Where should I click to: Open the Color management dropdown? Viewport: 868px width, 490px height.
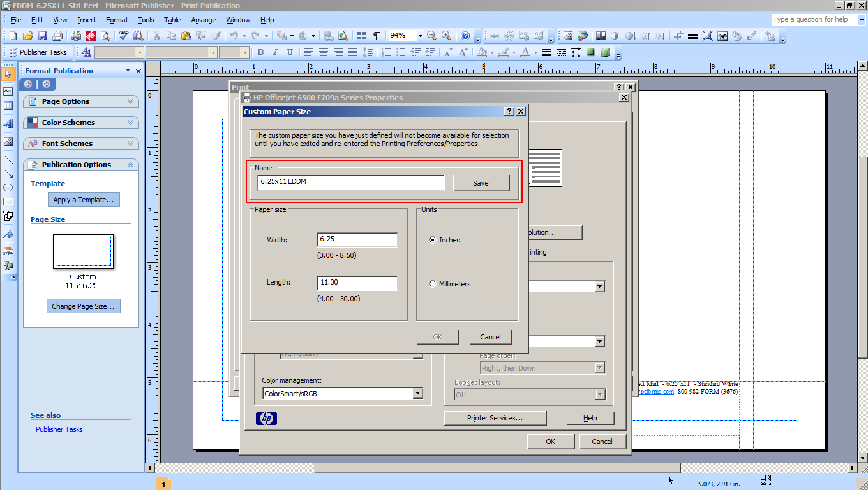(418, 394)
